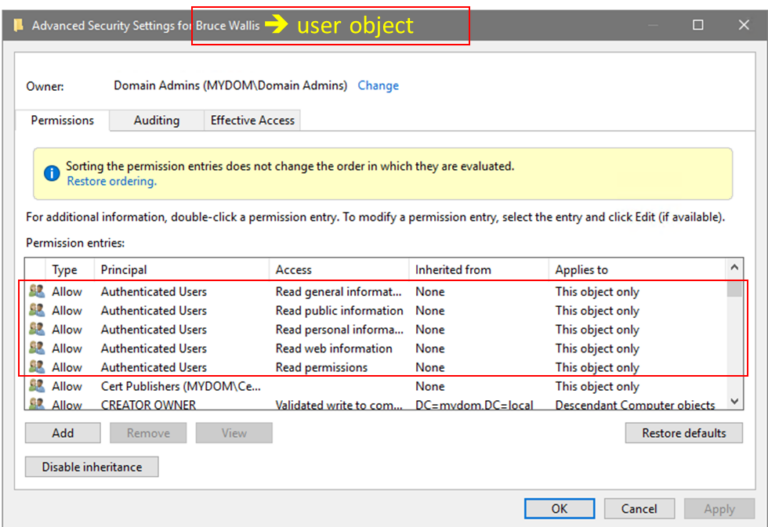Image resolution: width=768 pixels, height=527 pixels.
Task: Click the group icon on the CREATOR OWNER row
Action: tap(37, 404)
